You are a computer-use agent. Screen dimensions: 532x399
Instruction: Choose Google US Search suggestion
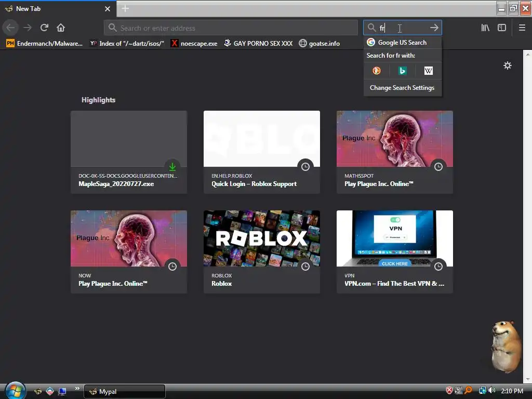pyautogui.click(x=403, y=43)
